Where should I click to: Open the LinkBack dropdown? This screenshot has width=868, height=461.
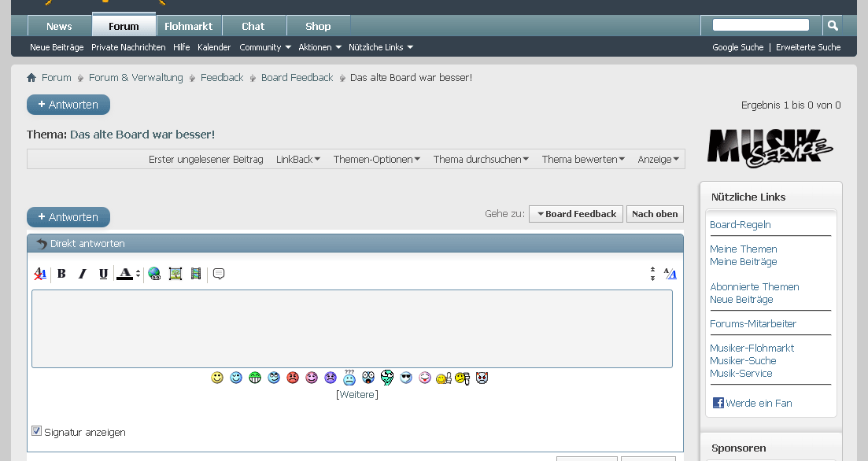pyautogui.click(x=297, y=160)
